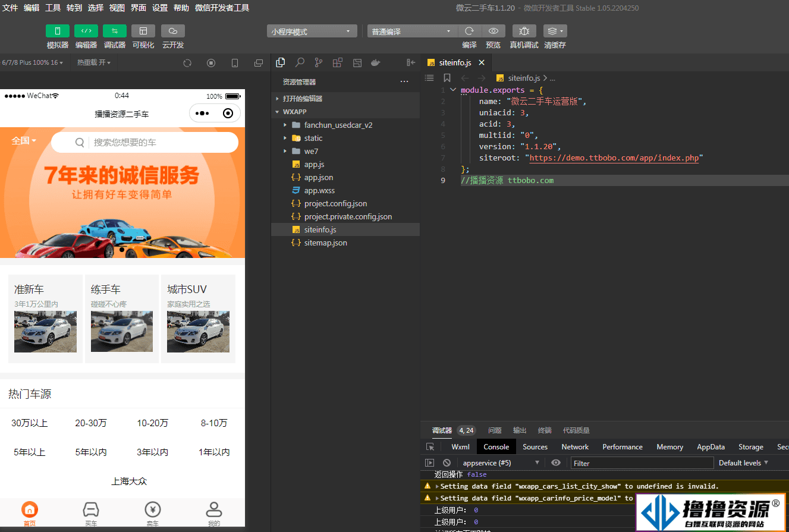
Task: Open project.config.json file
Action: point(345,203)
